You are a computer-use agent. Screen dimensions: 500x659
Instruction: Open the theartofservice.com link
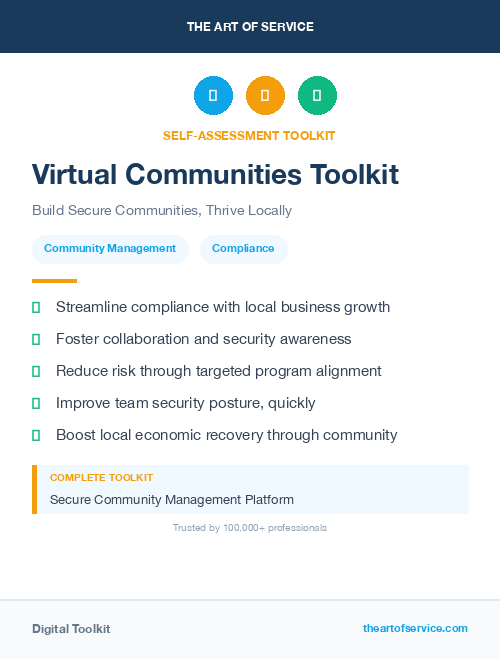pyautogui.click(x=415, y=628)
